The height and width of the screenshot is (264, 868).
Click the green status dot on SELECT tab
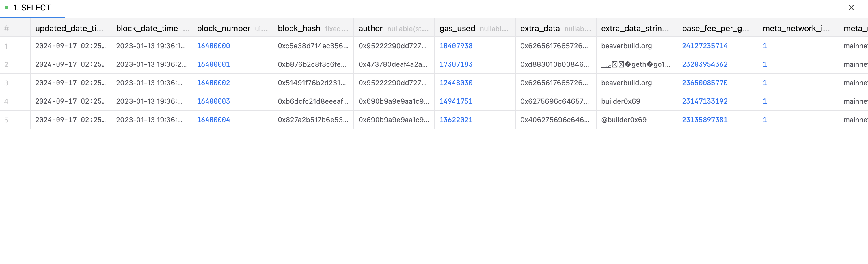click(x=6, y=8)
